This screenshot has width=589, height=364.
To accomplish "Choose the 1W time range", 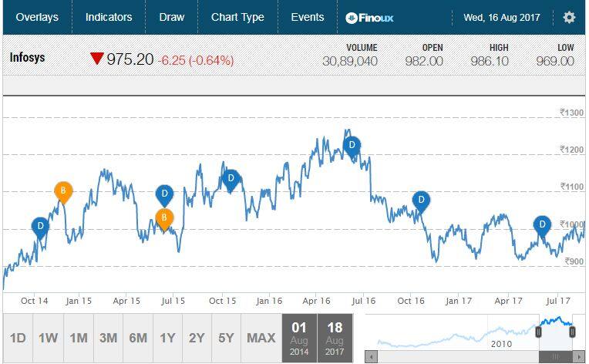I will point(48,338).
